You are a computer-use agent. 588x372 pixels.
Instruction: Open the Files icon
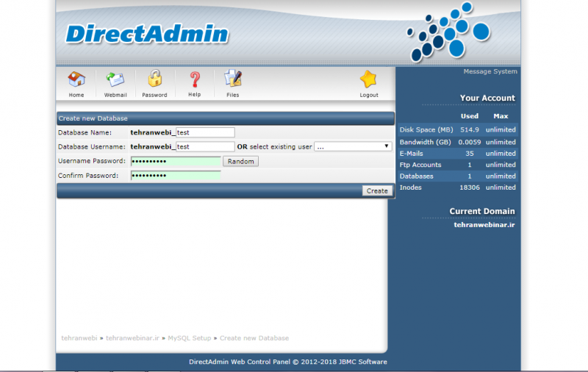pos(233,79)
